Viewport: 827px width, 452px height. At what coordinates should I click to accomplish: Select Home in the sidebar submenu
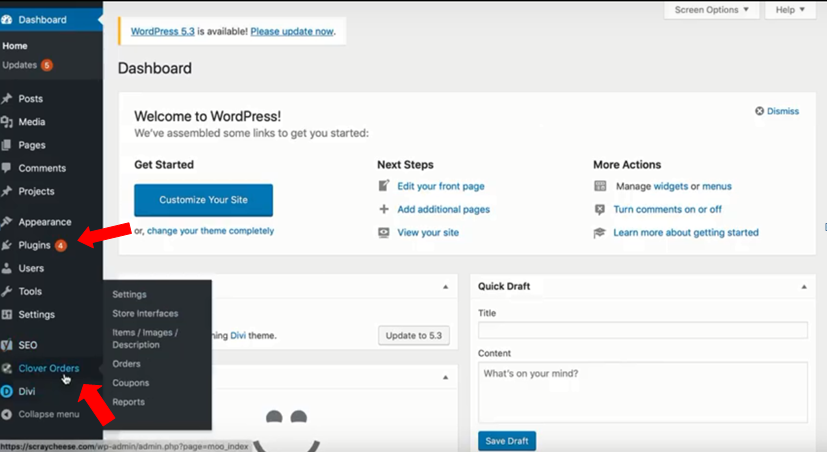pos(15,46)
